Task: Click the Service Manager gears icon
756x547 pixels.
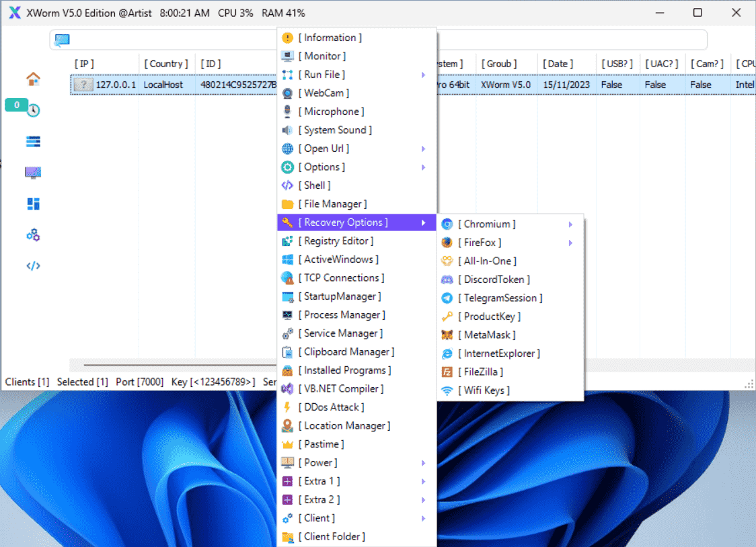Action: [287, 333]
